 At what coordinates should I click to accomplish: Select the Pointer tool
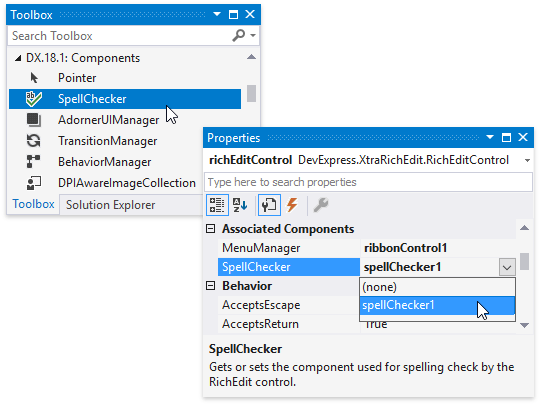click(x=77, y=78)
